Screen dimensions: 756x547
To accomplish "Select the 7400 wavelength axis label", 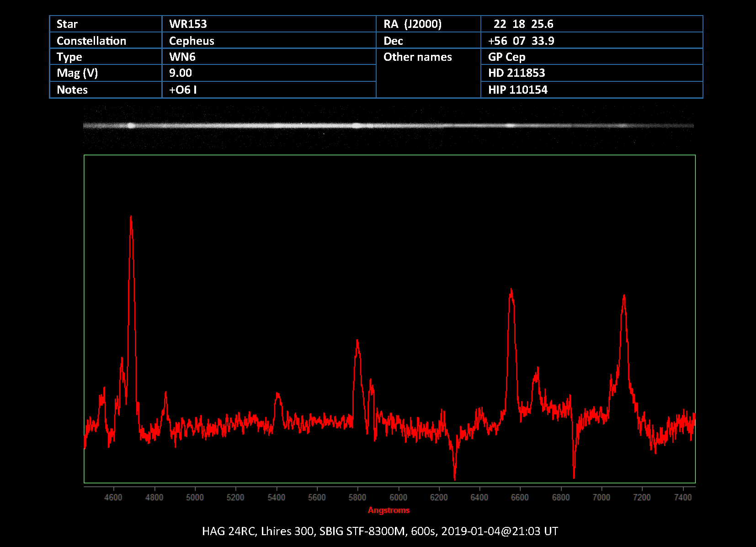I will click(x=683, y=497).
